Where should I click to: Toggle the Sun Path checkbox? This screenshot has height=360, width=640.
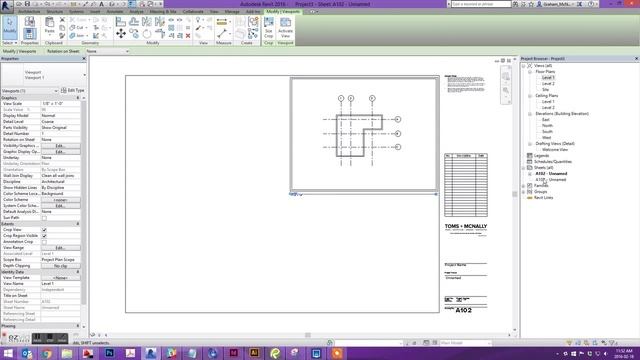(44, 218)
